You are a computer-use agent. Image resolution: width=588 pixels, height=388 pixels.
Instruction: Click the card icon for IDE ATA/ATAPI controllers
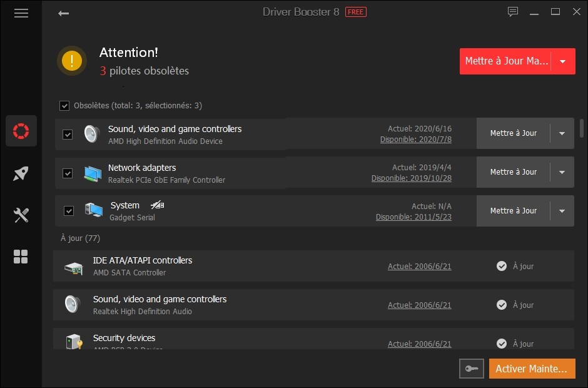(74, 268)
